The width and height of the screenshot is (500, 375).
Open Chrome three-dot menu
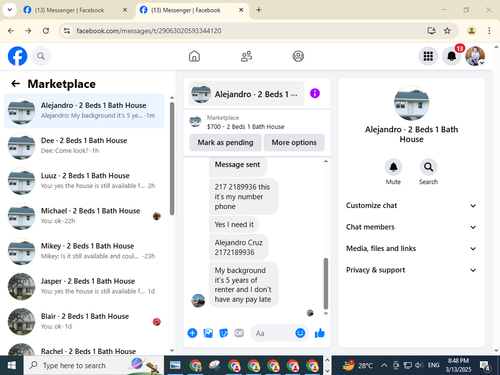point(489,31)
